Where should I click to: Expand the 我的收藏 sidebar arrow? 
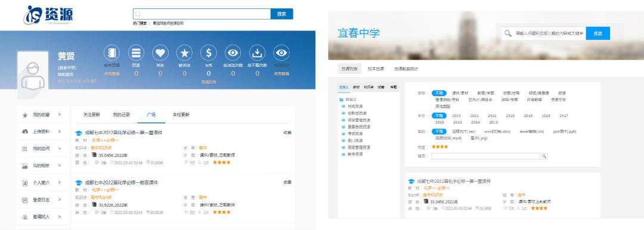click(x=60, y=114)
